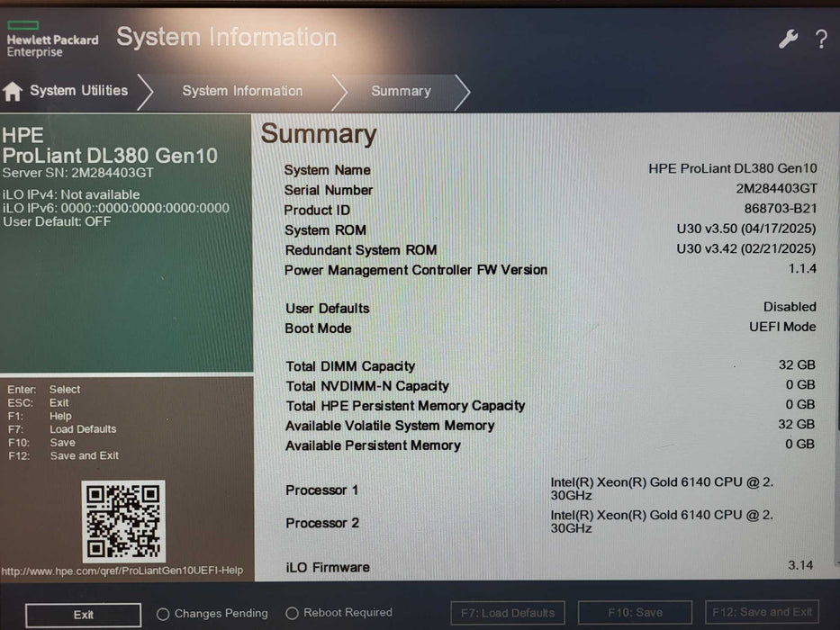This screenshot has width=840, height=630.
Task: Click ProLiant DL380 Gen10 sidebar title
Action: pyautogui.click(x=110, y=156)
